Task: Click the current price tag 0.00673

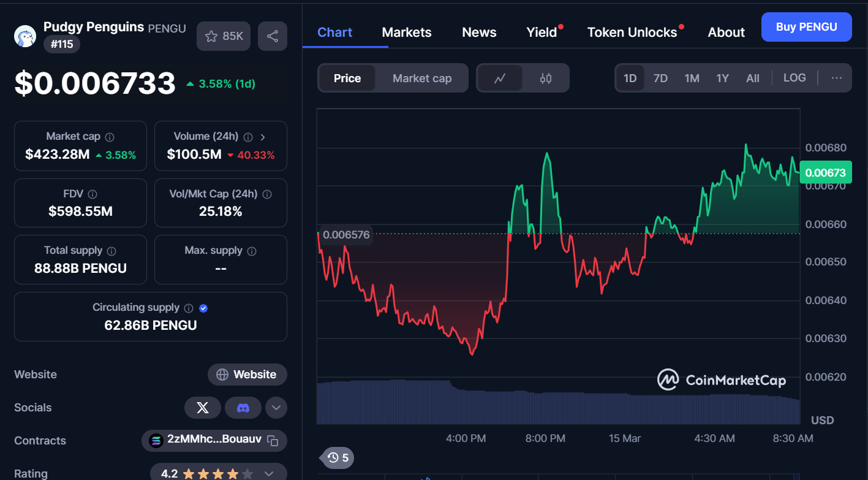Action: [825, 172]
